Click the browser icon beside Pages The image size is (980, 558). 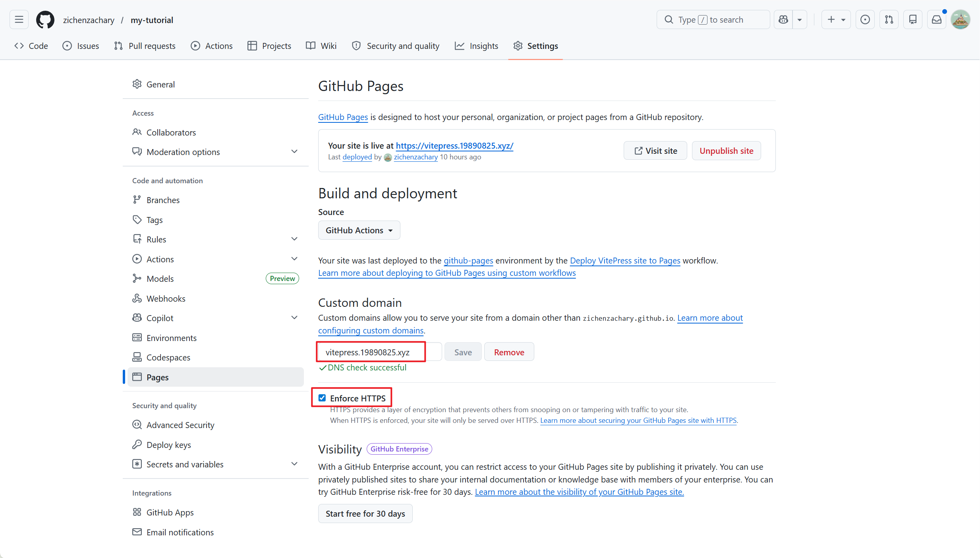pyautogui.click(x=137, y=377)
